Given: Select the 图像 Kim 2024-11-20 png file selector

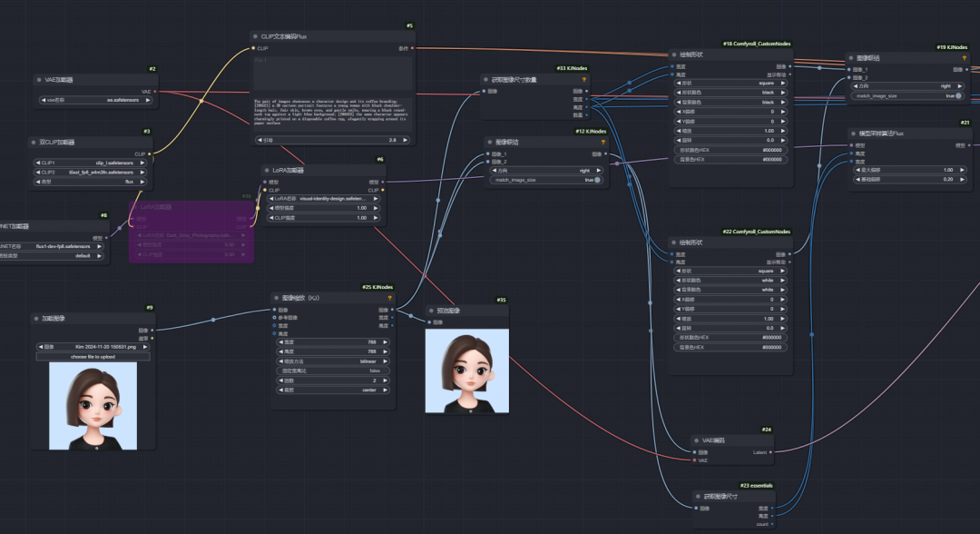Looking at the screenshot, I should (x=93, y=347).
